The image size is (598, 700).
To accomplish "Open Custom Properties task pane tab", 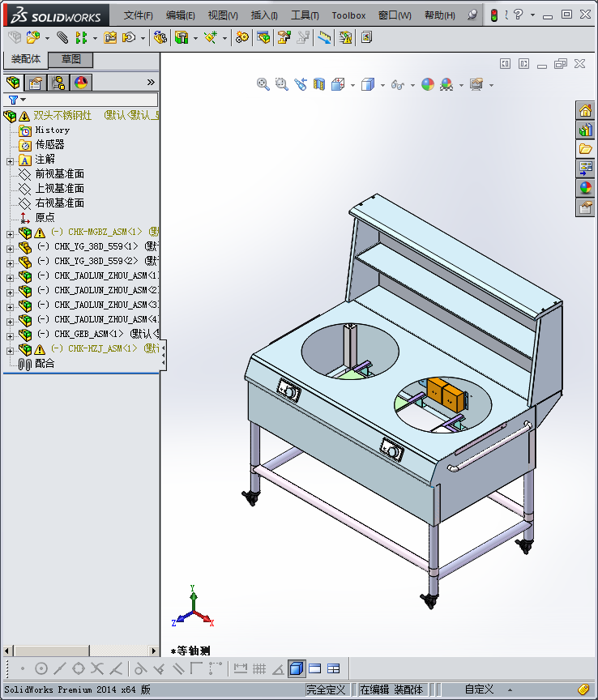I will coord(585,207).
